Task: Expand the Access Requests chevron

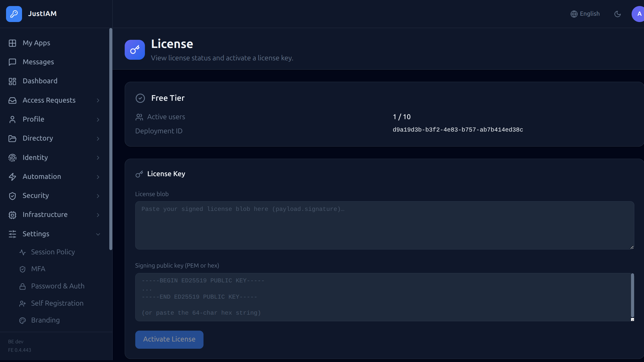Action: 98,100
